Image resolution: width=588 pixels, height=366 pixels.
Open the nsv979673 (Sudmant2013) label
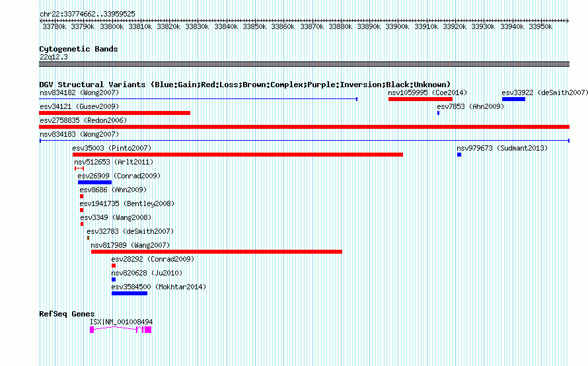click(502, 148)
